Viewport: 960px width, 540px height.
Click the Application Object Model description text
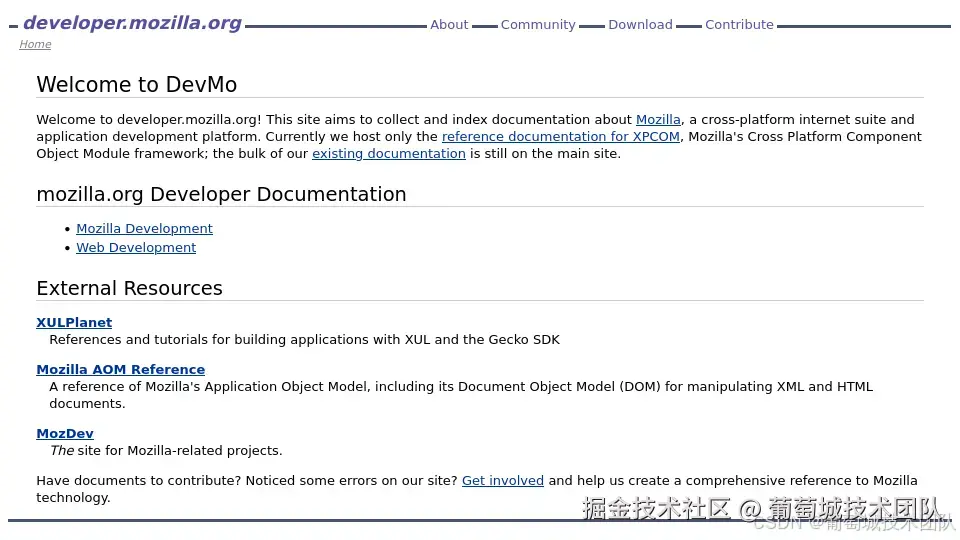click(461, 396)
